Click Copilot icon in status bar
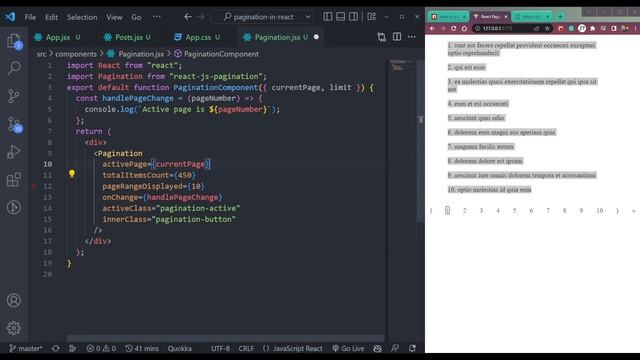640x360 pixels. pyautogui.click(x=378, y=348)
